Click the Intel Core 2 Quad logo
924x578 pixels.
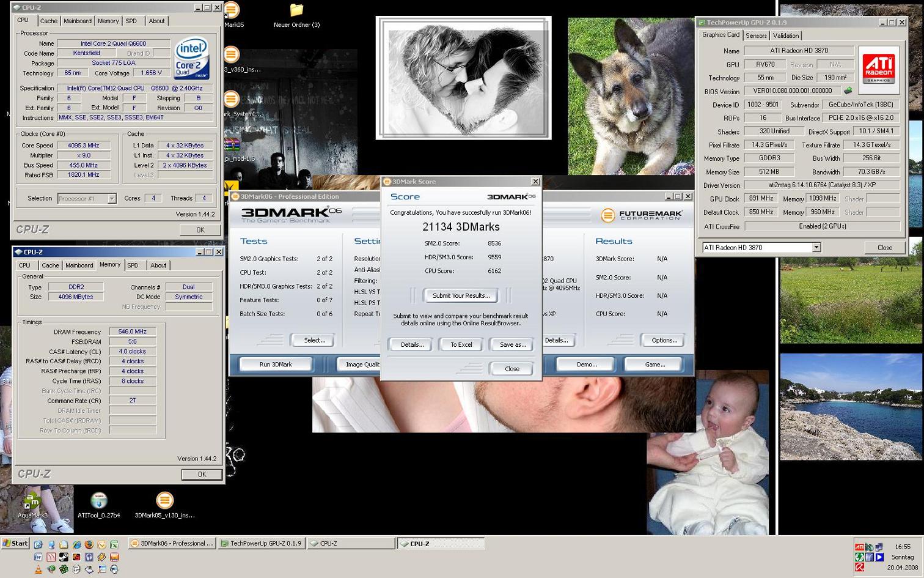[x=191, y=58]
